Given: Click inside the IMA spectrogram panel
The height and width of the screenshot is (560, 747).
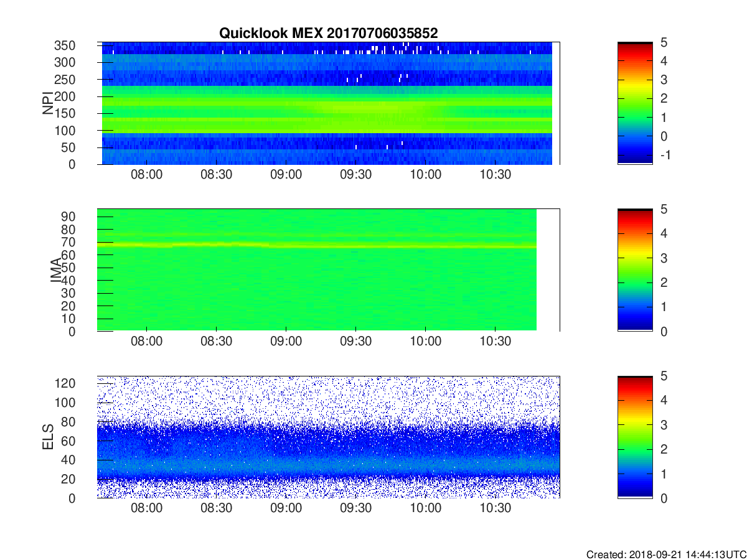Looking at the screenshot, I should [329, 270].
